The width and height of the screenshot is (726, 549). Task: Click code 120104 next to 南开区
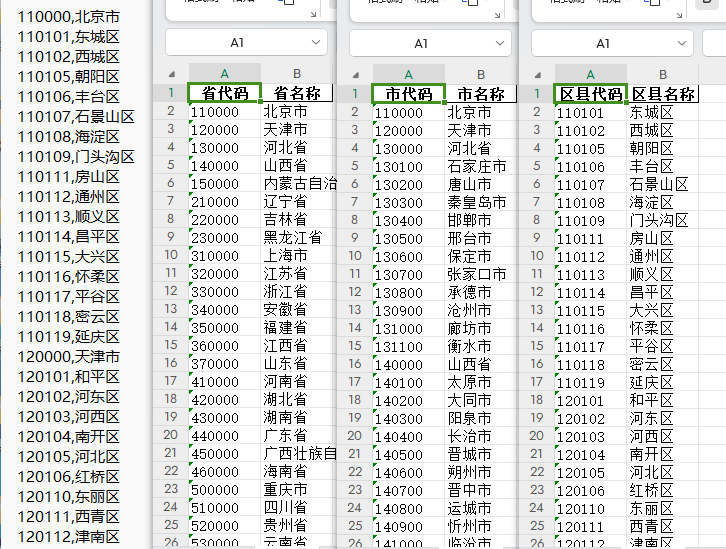click(590, 455)
